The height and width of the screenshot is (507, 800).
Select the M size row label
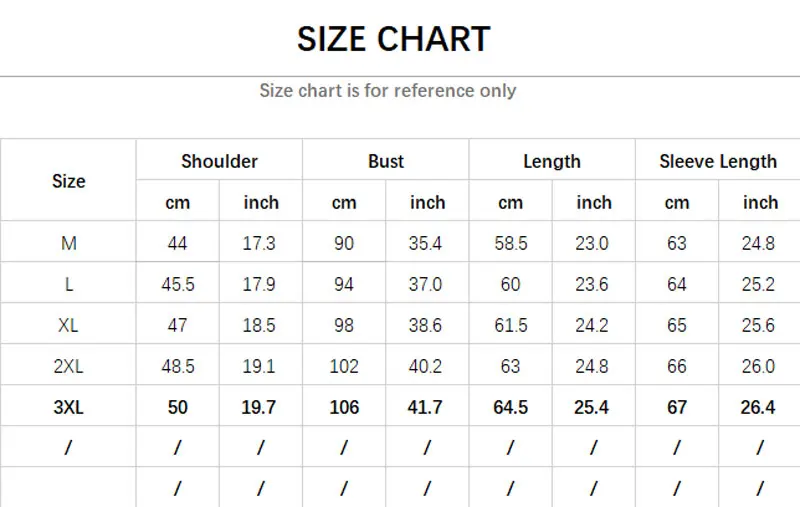click(68, 243)
